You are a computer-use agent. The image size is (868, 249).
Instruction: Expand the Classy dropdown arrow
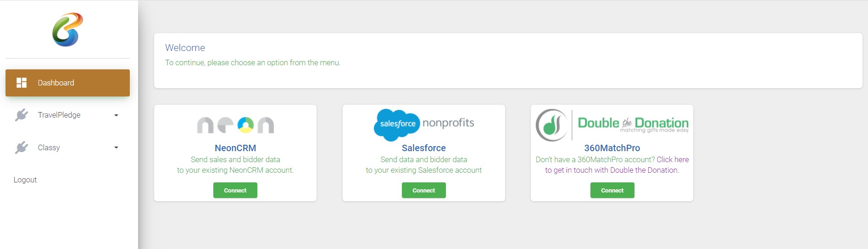click(x=116, y=147)
